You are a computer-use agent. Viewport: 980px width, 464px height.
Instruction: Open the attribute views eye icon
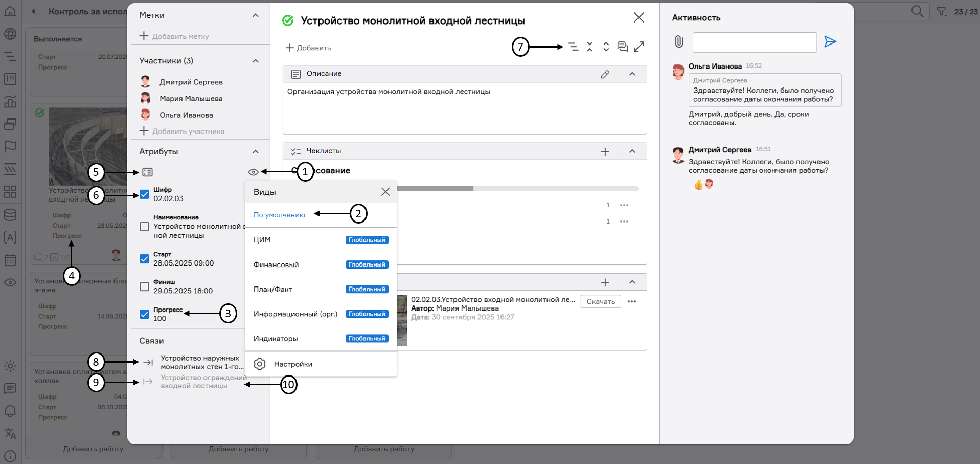(253, 172)
